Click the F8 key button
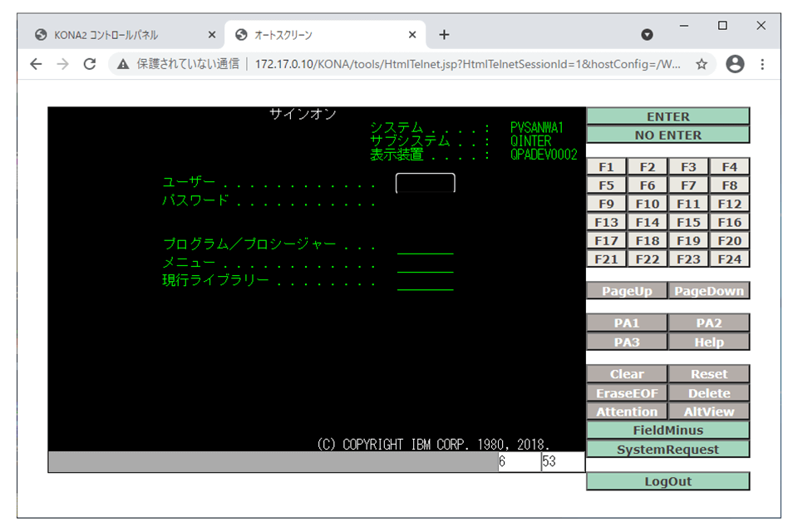Image resolution: width=798 pixels, height=532 pixels. [729, 185]
